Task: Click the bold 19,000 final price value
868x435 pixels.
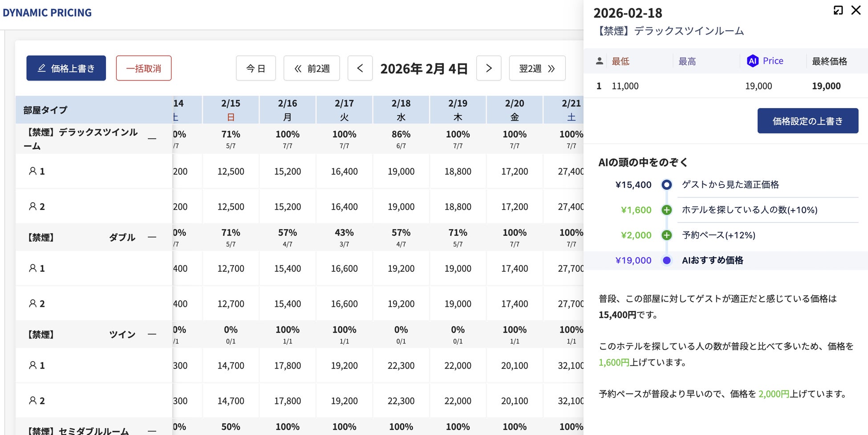Action: click(826, 86)
